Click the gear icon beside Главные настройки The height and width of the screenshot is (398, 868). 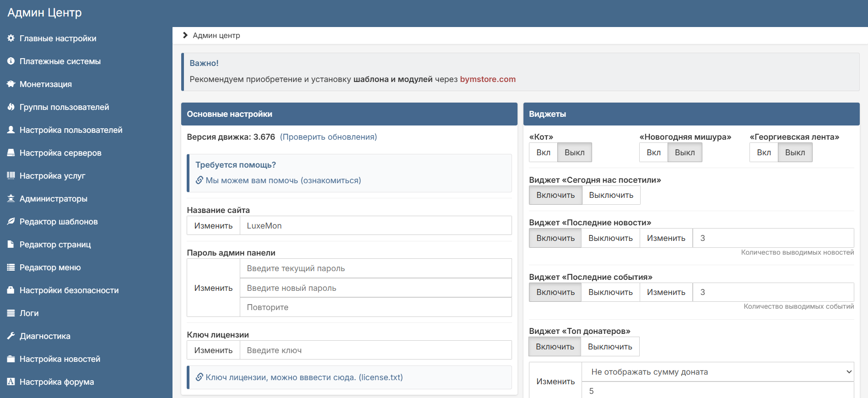11,38
